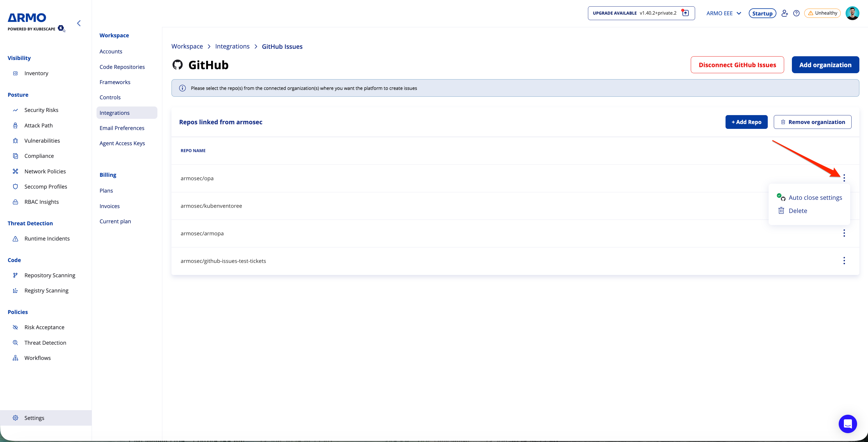Open Code Repositories settings

pyautogui.click(x=122, y=67)
